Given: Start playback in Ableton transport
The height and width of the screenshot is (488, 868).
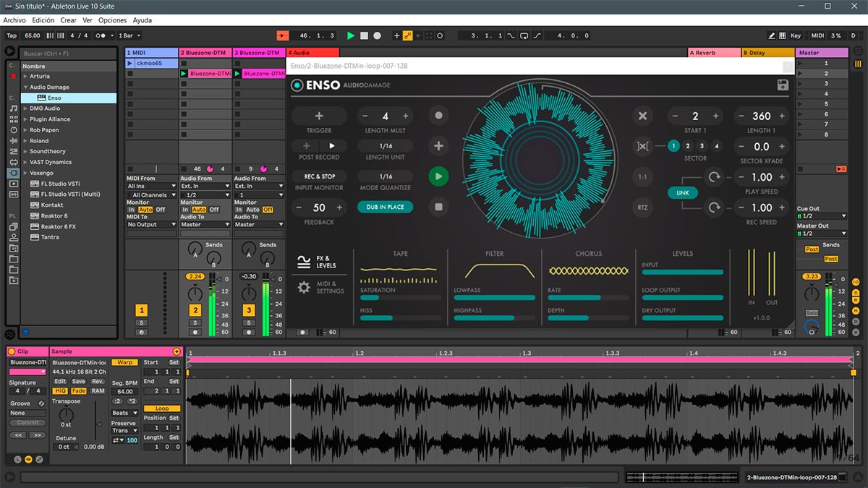Looking at the screenshot, I should tap(351, 35).
